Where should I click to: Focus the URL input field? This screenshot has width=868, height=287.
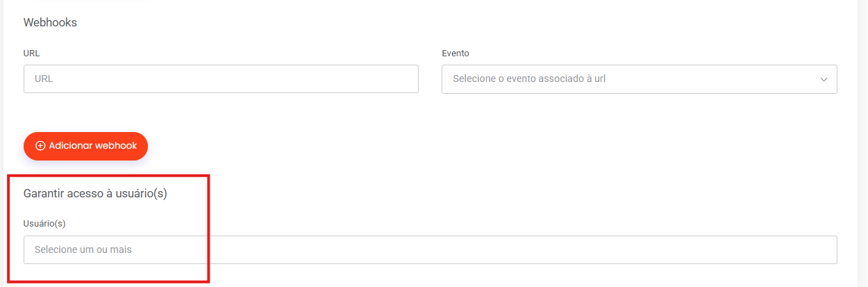(x=221, y=79)
